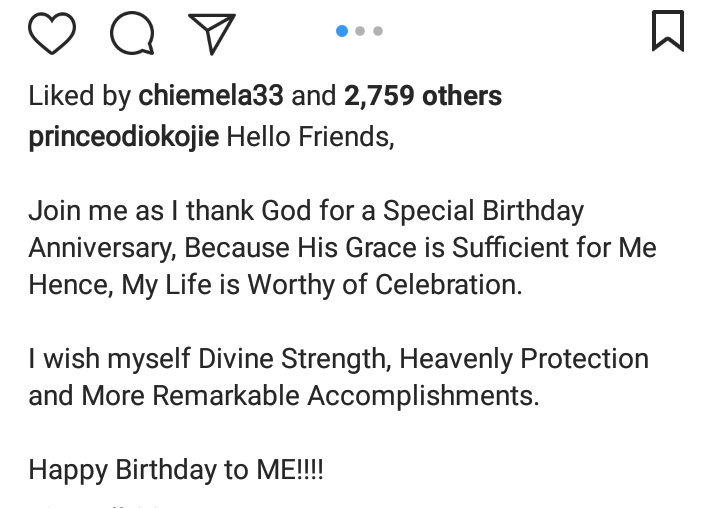The height and width of the screenshot is (508, 720).
Task: Open the princeodiokojie profile from caption
Action: point(123,136)
